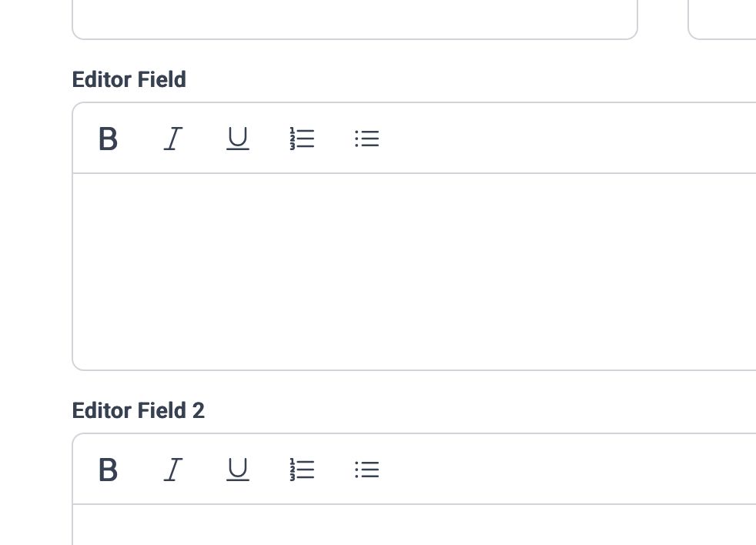Underline text in Editor Field 2 toolbar
The width and height of the screenshot is (756, 545).
pos(238,470)
